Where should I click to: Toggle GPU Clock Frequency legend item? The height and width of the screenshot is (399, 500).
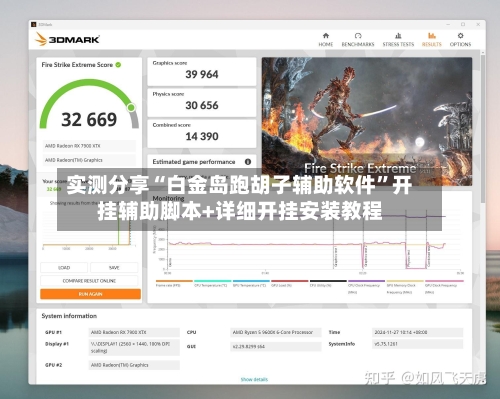point(444,287)
